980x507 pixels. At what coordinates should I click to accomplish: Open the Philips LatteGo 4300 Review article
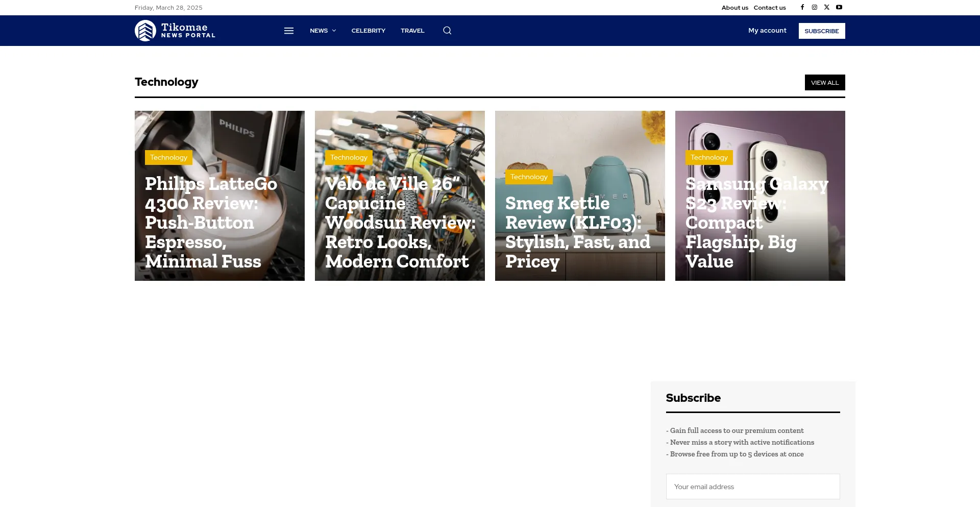(211, 222)
